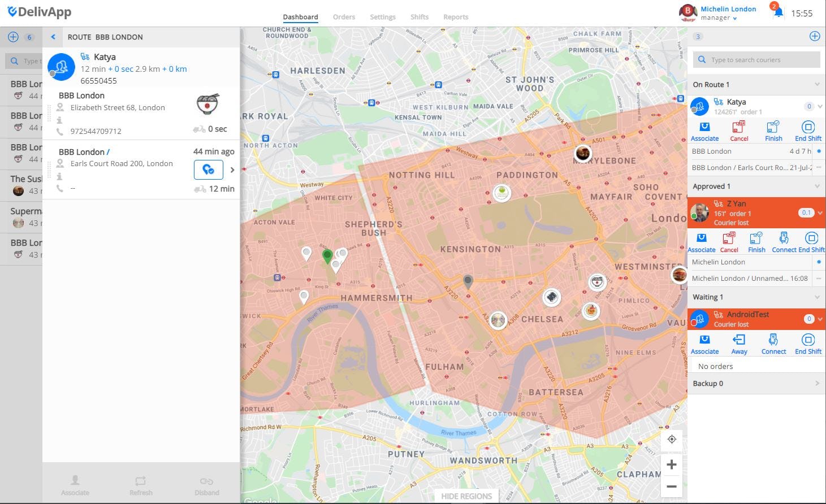Collapse the Waiting 1 section

click(x=817, y=297)
